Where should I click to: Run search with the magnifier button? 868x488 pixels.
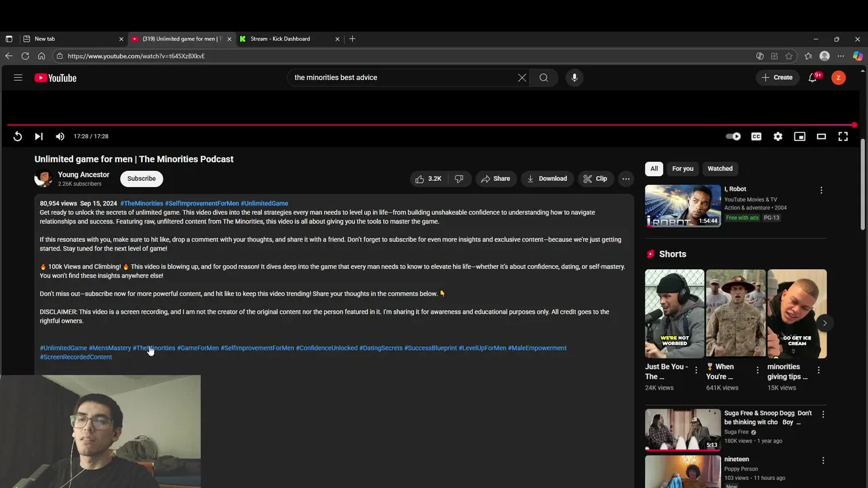(544, 78)
